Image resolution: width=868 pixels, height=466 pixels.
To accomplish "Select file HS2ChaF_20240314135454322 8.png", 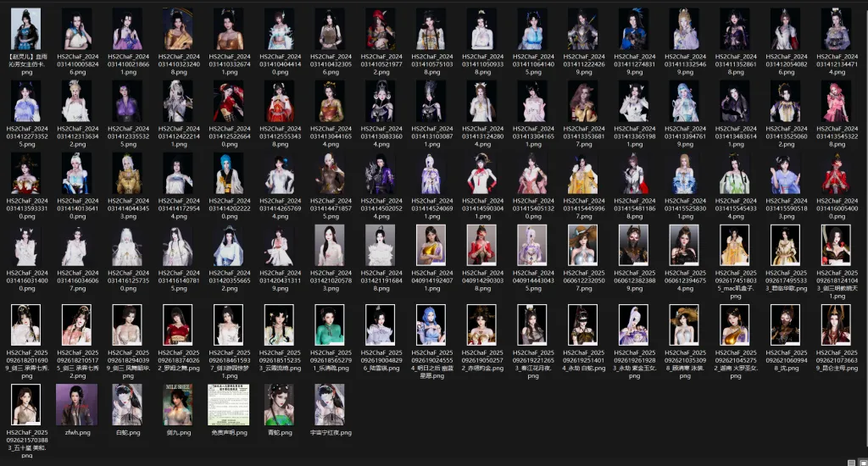I will (837, 102).
